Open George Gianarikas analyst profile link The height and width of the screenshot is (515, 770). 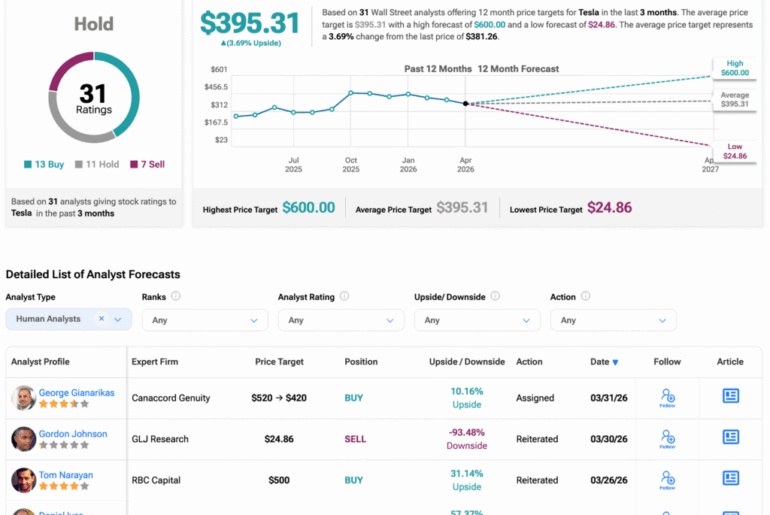coord(76,392)
